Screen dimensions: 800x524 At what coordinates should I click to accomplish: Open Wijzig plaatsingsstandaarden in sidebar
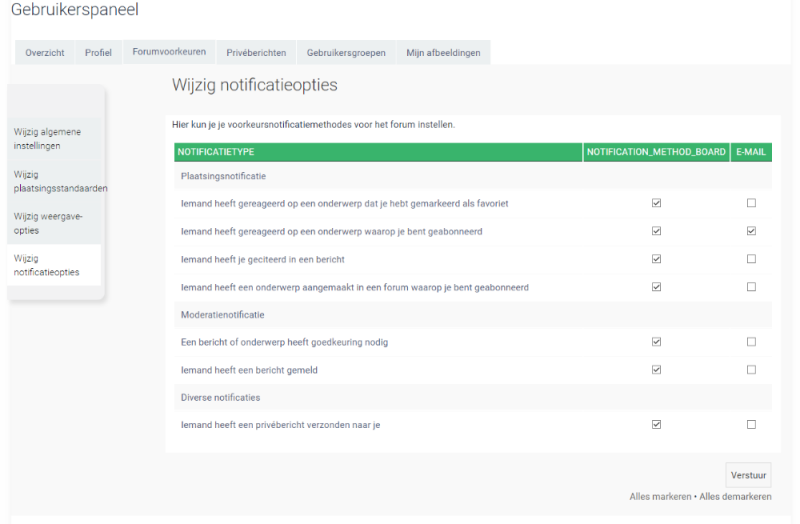click(x=60, y=181)
